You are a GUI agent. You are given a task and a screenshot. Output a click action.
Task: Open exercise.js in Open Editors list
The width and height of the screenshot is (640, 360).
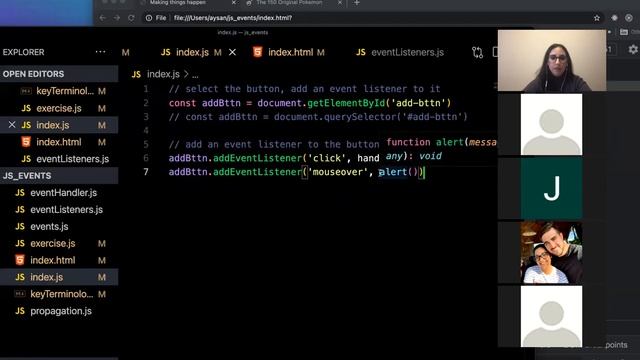click(59, 108)
